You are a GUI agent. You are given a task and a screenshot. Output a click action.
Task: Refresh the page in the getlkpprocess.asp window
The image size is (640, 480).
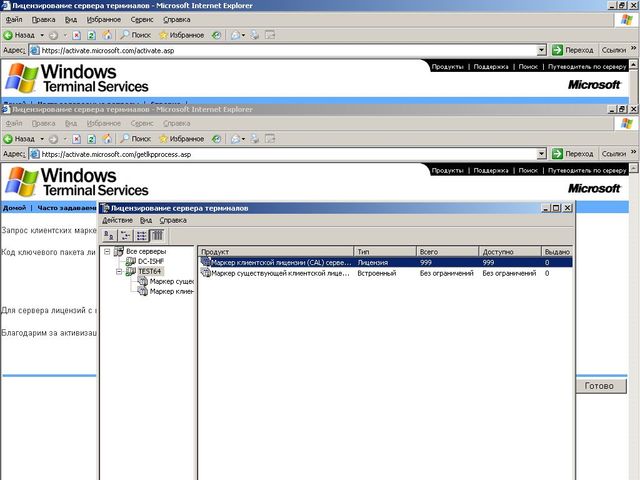coord(91,139)
